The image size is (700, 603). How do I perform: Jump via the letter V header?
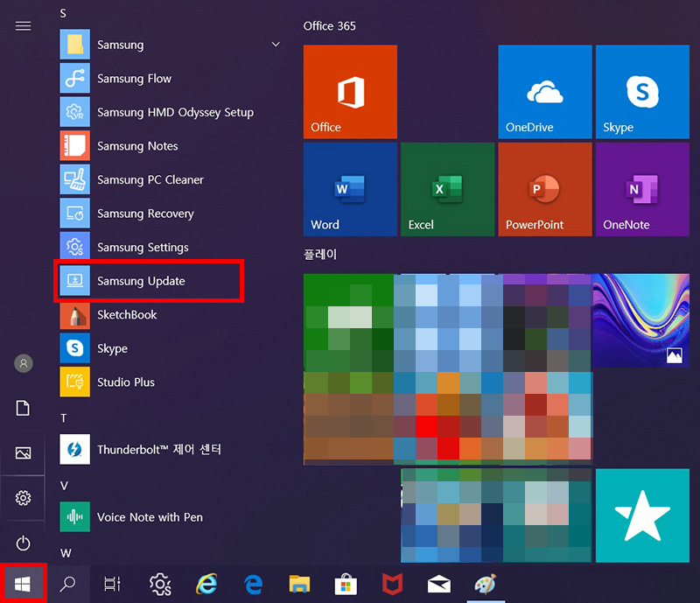[64, 486]
